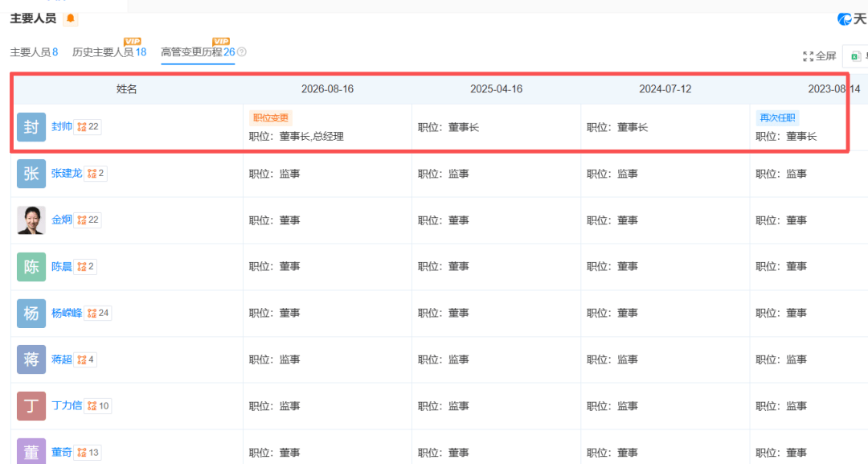Screen dimensions: 868x464
Task: Switch to 历史主要人员 18 tab
Action: [x=109, y=52]
